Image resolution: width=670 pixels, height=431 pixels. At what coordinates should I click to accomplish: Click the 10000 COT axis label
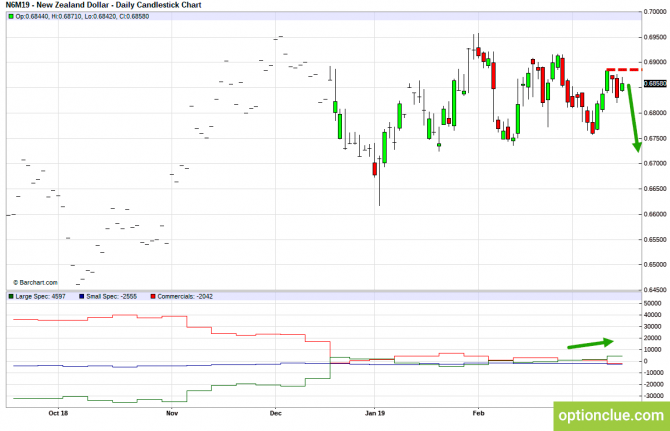point(652,349)
